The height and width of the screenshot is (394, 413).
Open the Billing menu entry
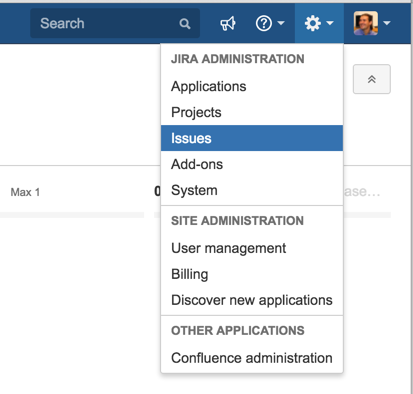(252, 274)
